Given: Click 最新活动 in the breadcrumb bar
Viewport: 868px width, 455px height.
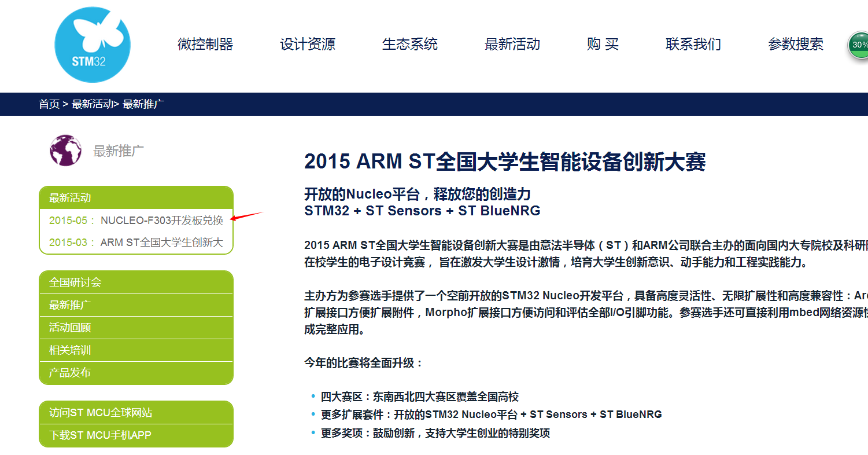Looking at the screenshot, I should (x=93, y=104).
